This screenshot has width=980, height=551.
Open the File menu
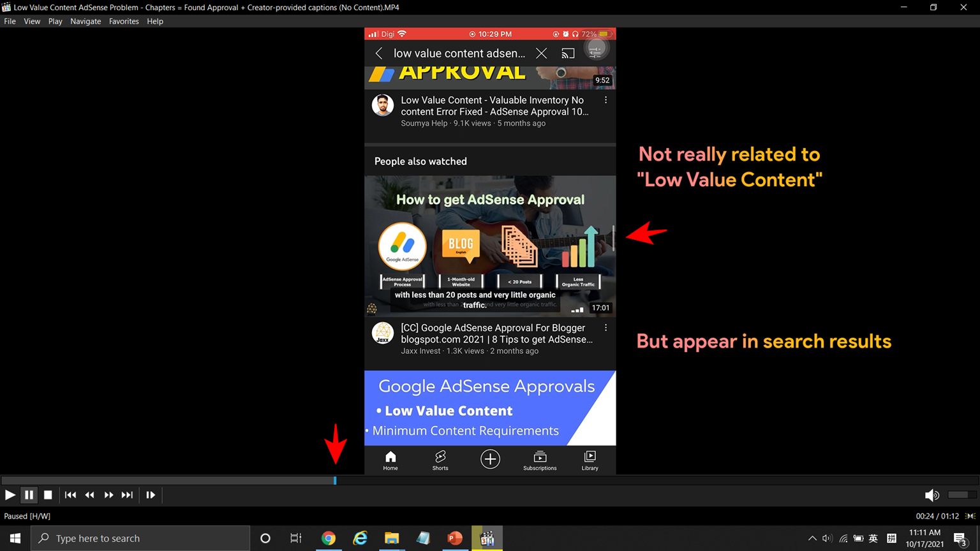point(10,21)
